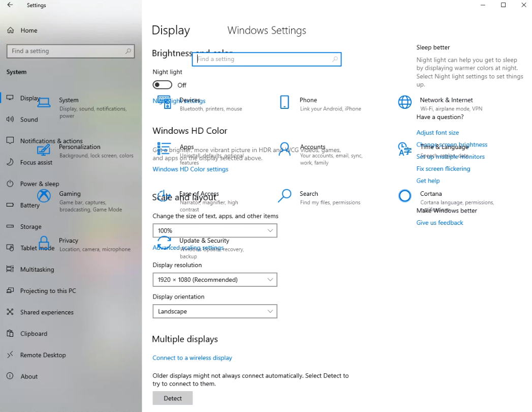
Task: Click the Projecting to this PC icon
Action: (10, 290)
